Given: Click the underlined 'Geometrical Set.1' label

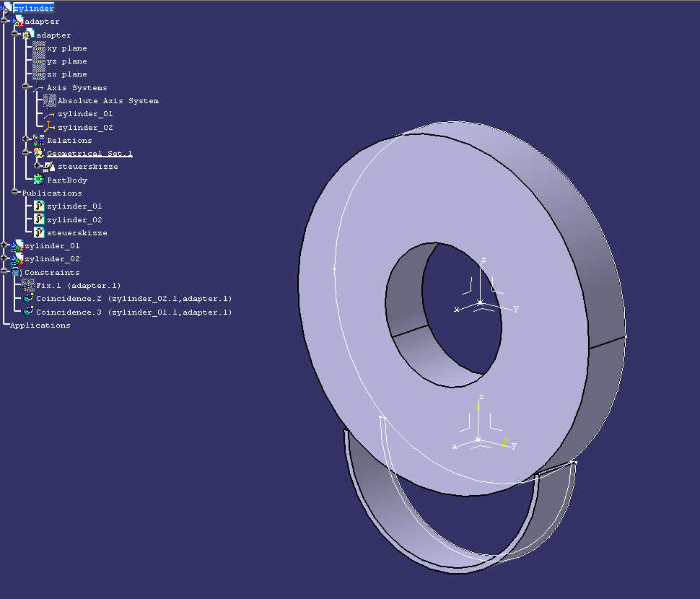Looking at the screenshot, I should pyautogui.click(x=89, y=153).
